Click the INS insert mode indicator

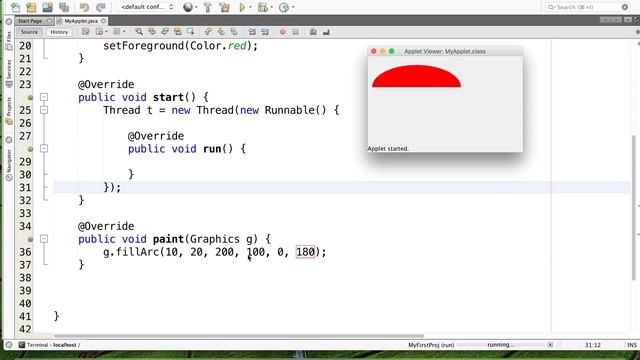click(x=632, y=345)
